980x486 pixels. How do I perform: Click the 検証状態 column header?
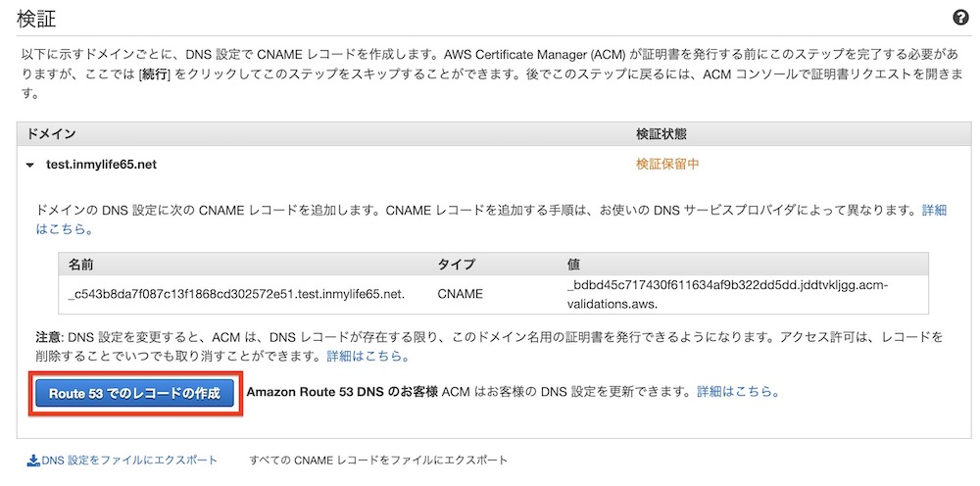point(662,134)
